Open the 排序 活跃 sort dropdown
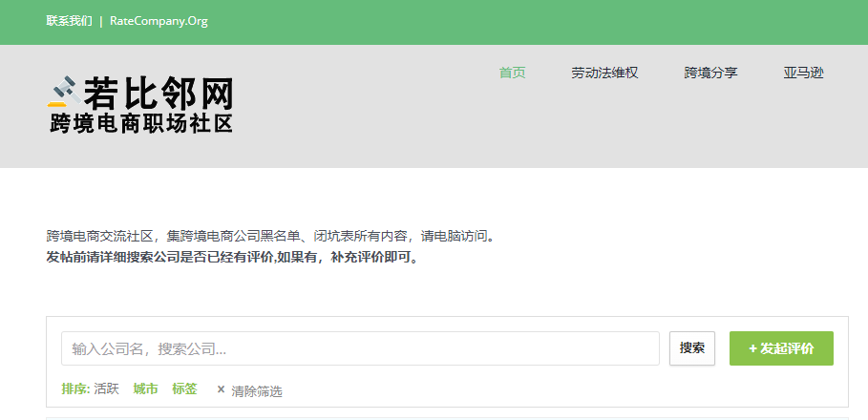 coord(90,389)
